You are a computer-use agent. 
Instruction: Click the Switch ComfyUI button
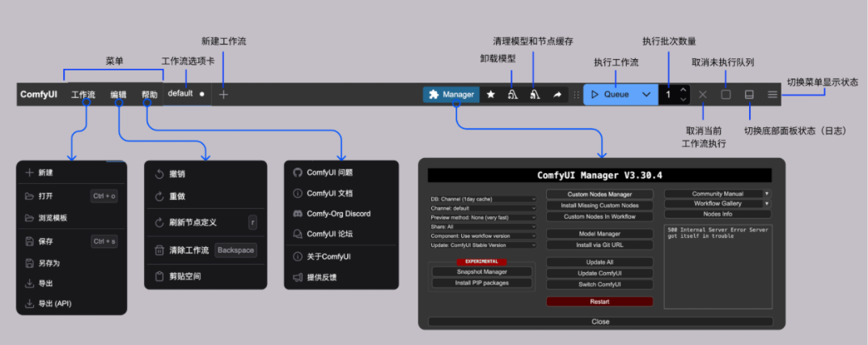click(x=599, y=284)
